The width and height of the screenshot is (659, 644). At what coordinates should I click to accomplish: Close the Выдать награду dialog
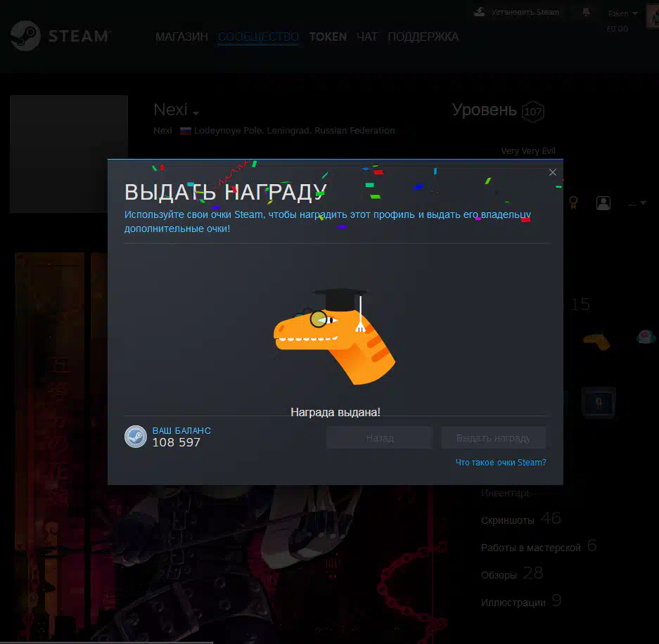pos(553,172)
